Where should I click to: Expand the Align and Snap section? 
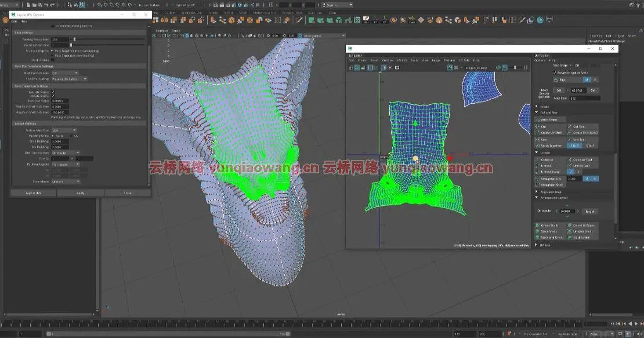coord(537,191)
